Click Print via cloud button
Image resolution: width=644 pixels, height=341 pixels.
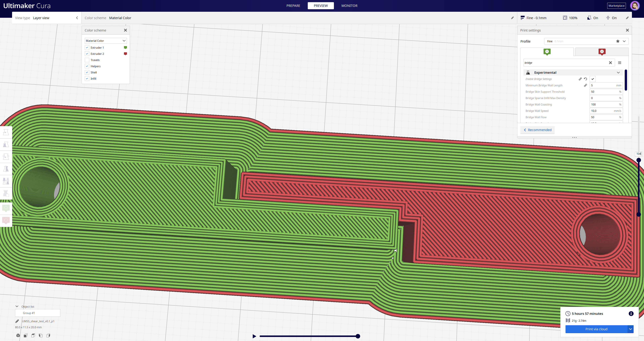[596, 329]
